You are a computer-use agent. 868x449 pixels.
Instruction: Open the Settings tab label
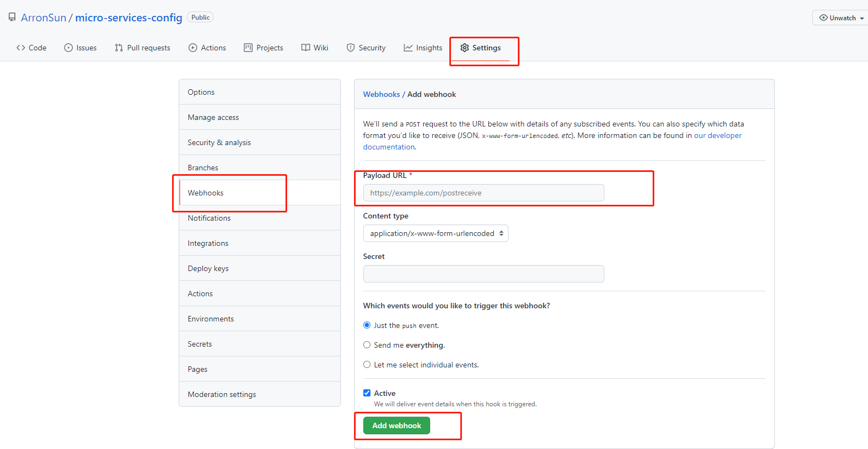click(x=487, y=48)
